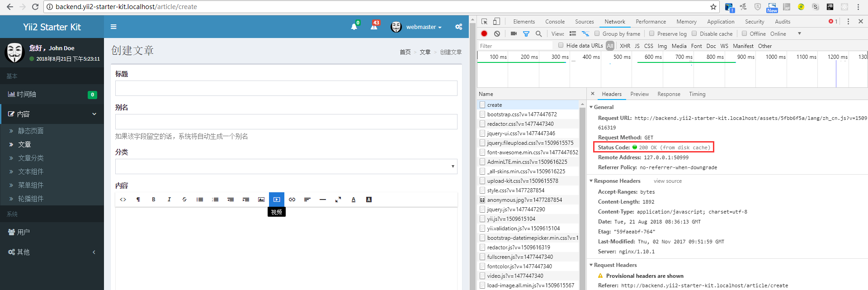This screenshot has height=290, width=868.
Task: Enable Preserve log checkbox
Action: [651, 33]
